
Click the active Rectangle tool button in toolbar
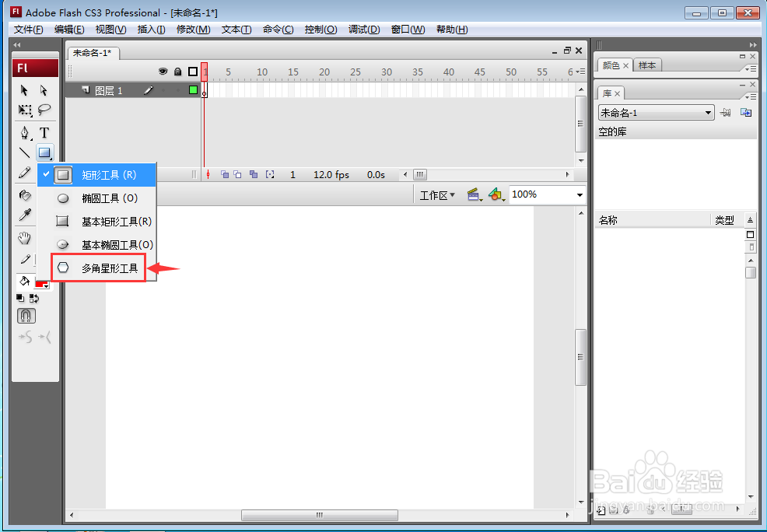tap(44, 152)
